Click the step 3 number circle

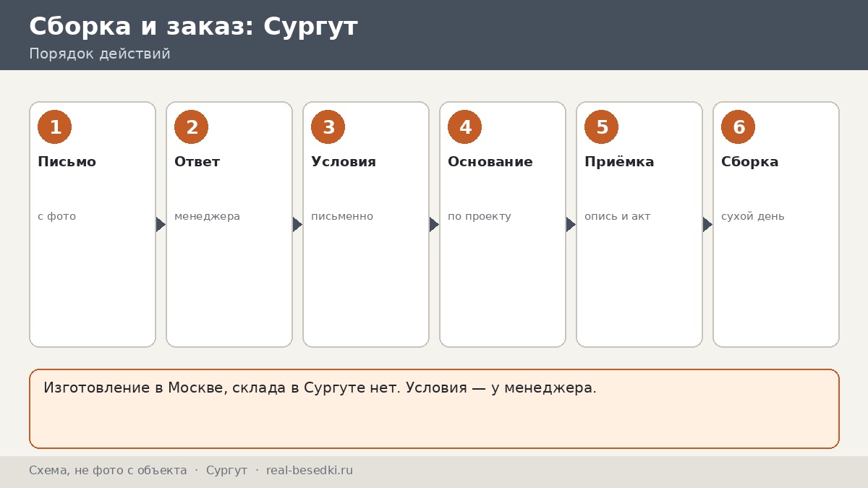point(328,127)
